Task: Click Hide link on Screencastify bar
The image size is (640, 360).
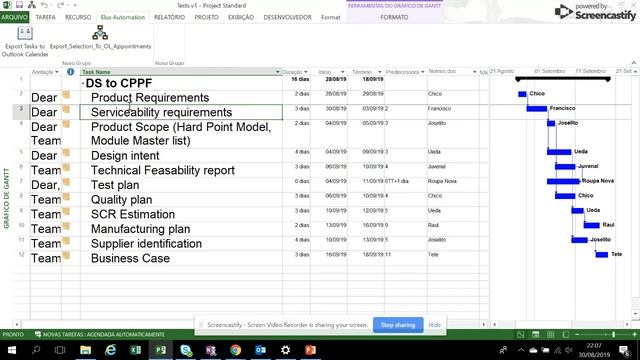Action: click(434, 325)
